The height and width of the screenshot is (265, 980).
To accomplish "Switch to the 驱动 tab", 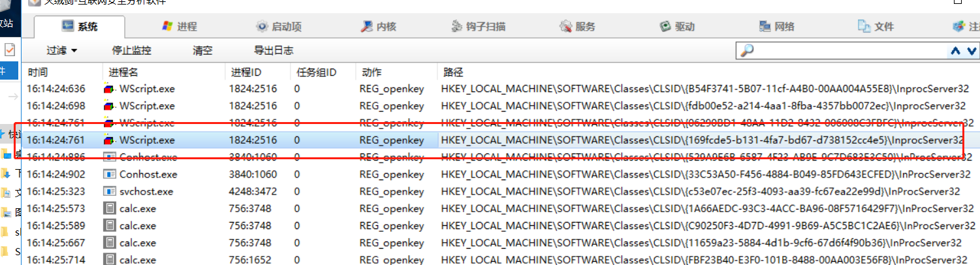I will point(677,27).
